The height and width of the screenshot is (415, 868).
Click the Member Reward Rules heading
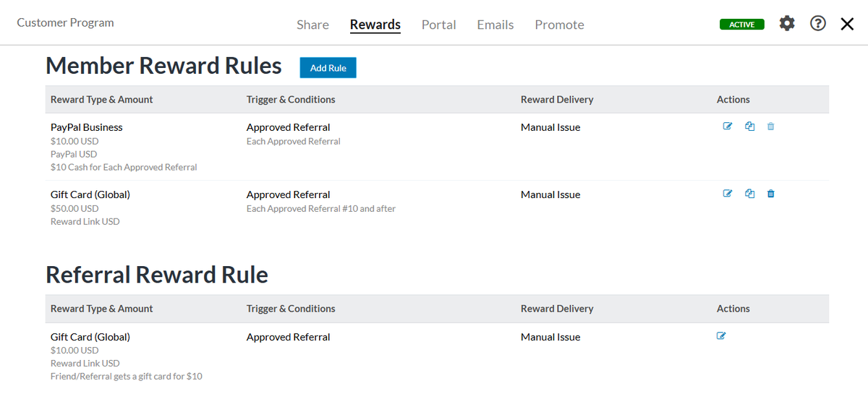pos(163,66)
